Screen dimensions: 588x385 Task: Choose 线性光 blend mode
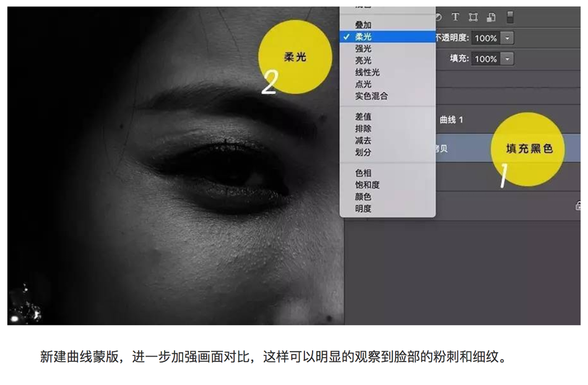[387, 72]
